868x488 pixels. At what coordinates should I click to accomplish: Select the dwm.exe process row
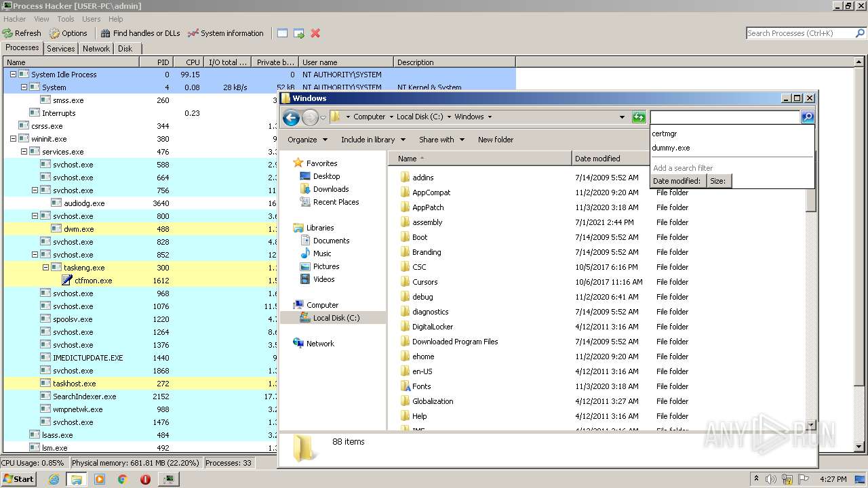click(140, 229)
